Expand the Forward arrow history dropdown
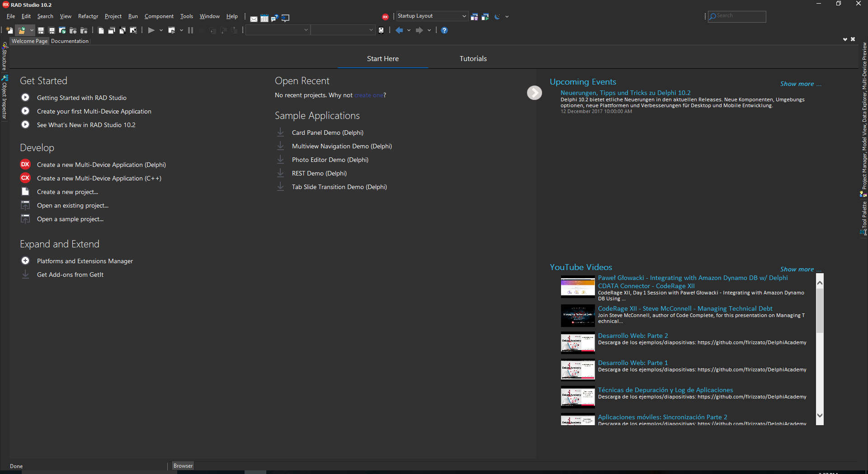Image resolution: width=868 pixels, height=474 pixels. pos(429,30)
